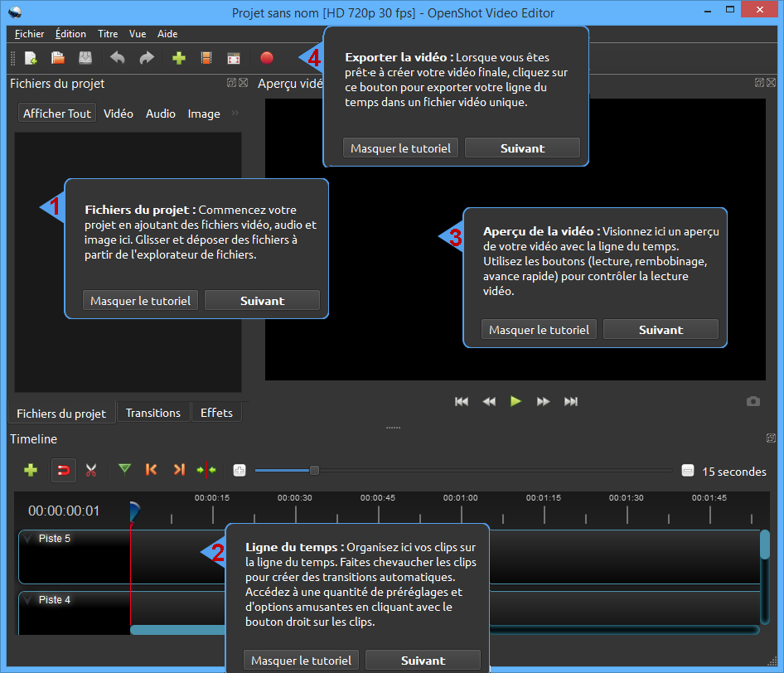Click the OpenShot application icon in title bar
Viewport: 784px width, 673px height.
click(x=15, y=12)
